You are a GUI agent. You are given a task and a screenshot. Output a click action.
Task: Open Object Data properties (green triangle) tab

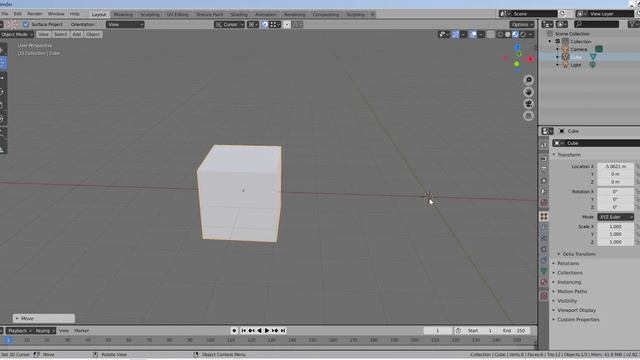click(x=544, y=271)
